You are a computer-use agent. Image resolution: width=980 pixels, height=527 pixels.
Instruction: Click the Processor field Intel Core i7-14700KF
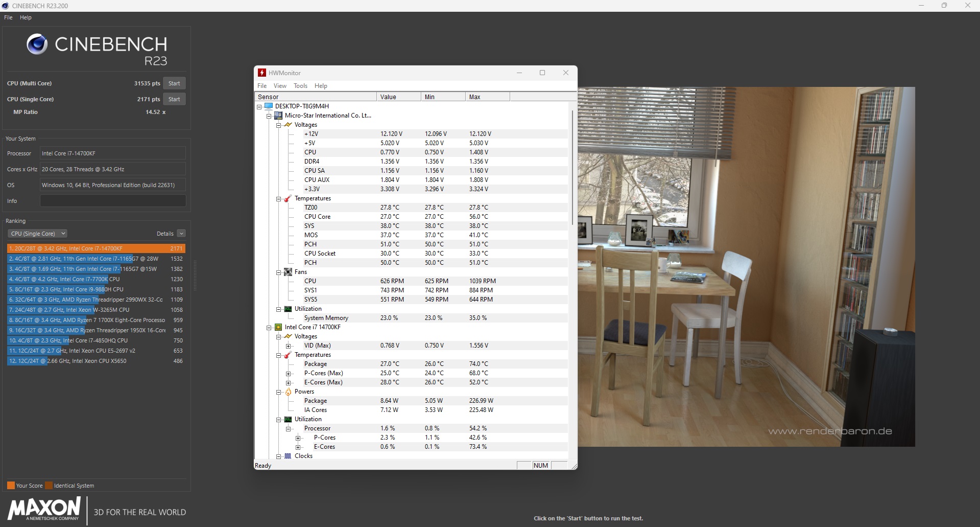tap(113, 153)
